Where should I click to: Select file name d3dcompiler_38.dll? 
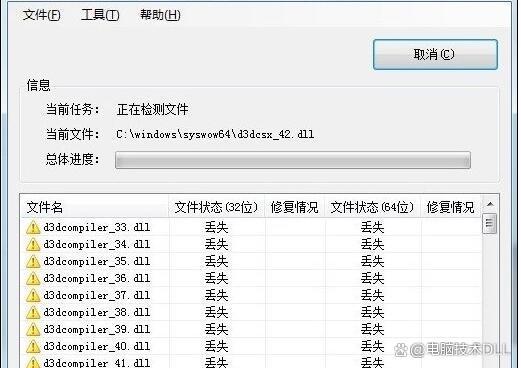click(97, 312)
